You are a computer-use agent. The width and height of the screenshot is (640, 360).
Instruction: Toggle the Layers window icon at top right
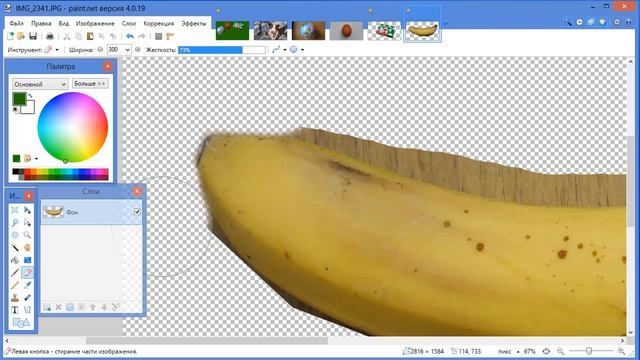(x=591, y=22)
